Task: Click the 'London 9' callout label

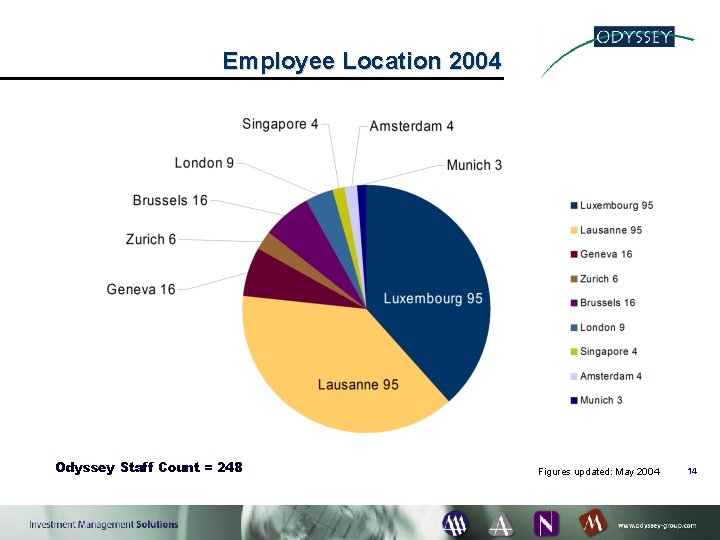Action: click(204, 163)
